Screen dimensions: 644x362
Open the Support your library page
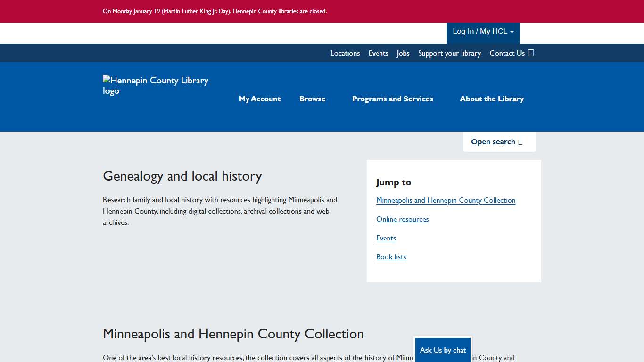click(449, 53)
